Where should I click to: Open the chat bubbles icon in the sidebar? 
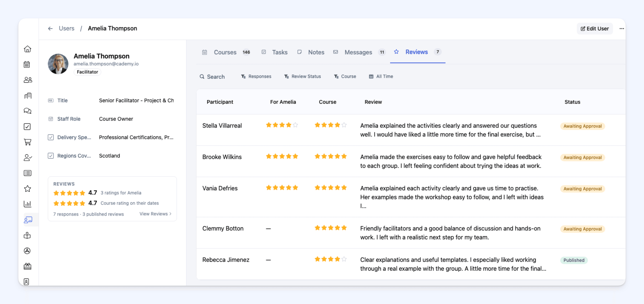27,111
